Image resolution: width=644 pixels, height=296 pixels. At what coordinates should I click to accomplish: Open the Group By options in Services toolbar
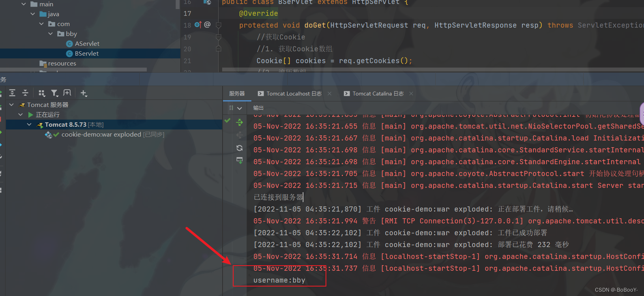coord(42,93)
